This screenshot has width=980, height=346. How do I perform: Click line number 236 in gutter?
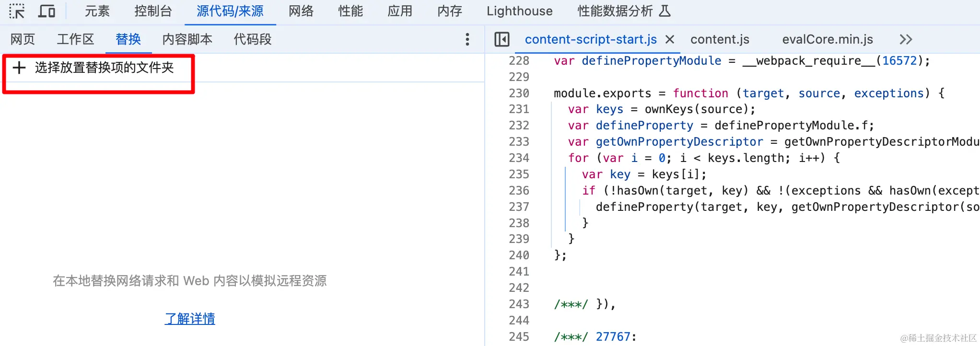[519, 190]
